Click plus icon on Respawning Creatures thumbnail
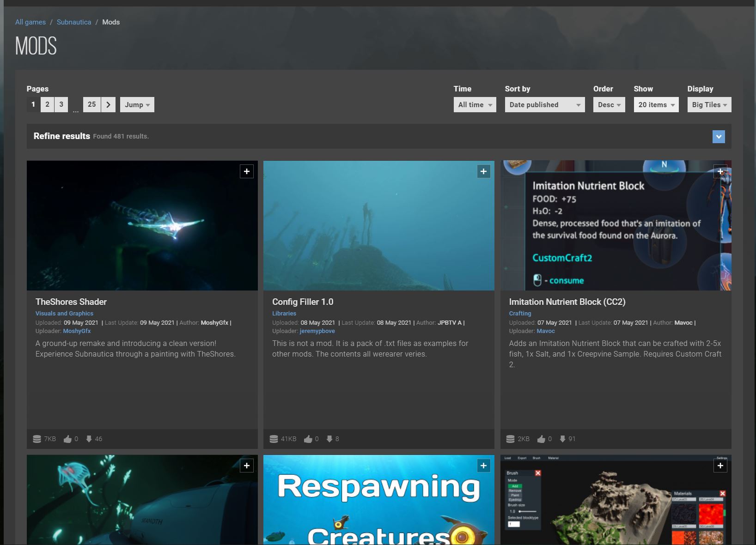The width and height of the screenshot is (756, 545). (483, 466)
